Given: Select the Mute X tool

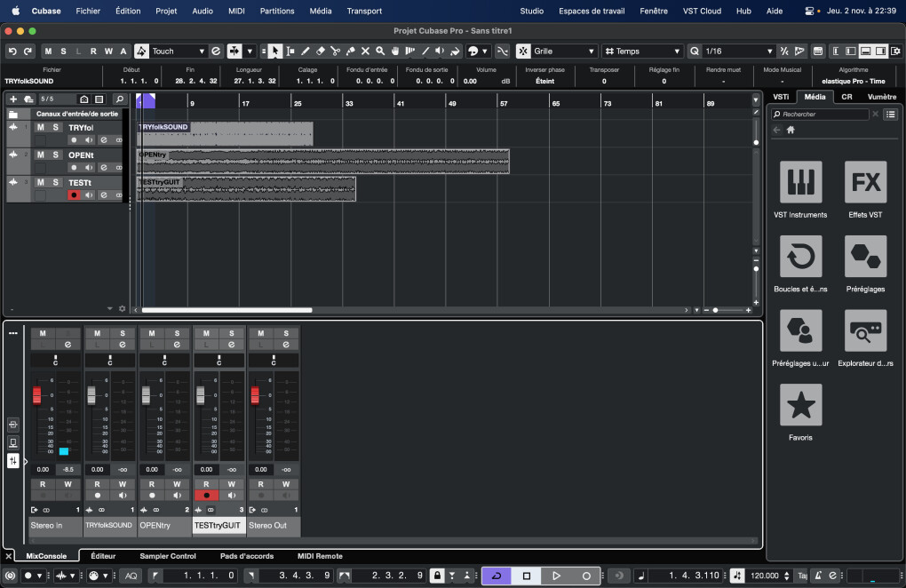Looking at the screenshot, I should pyautogui.click(x=365, y=52).
